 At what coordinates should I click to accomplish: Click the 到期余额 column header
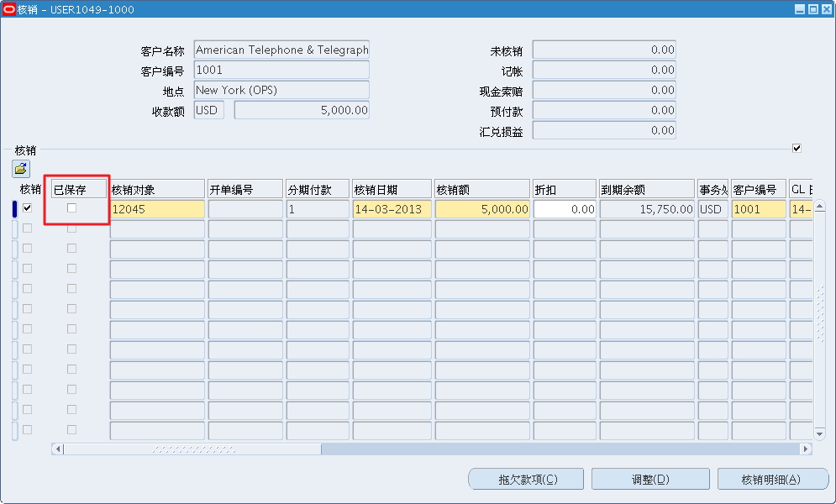[647, 189]
